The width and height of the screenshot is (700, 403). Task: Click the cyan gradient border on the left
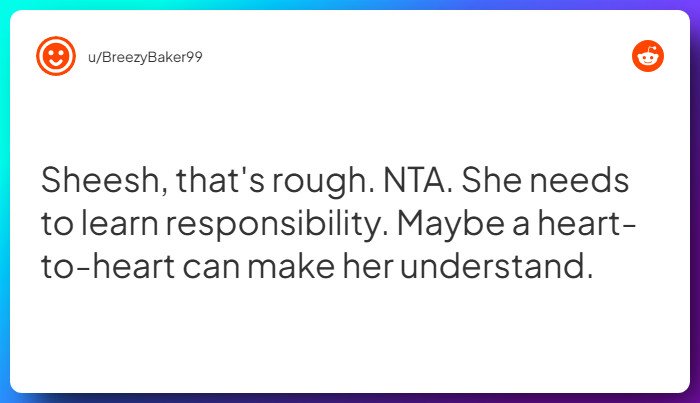tap(4, 200)
